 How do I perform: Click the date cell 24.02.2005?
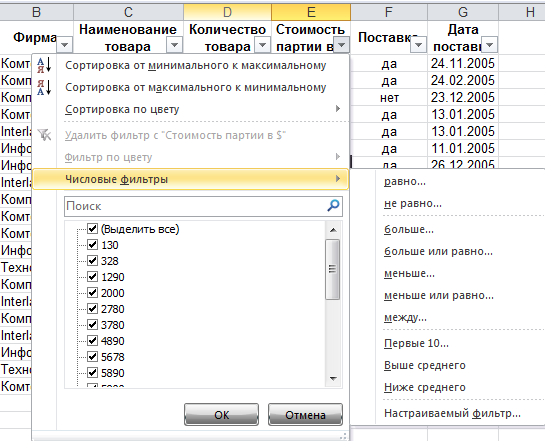pos(463,80)
